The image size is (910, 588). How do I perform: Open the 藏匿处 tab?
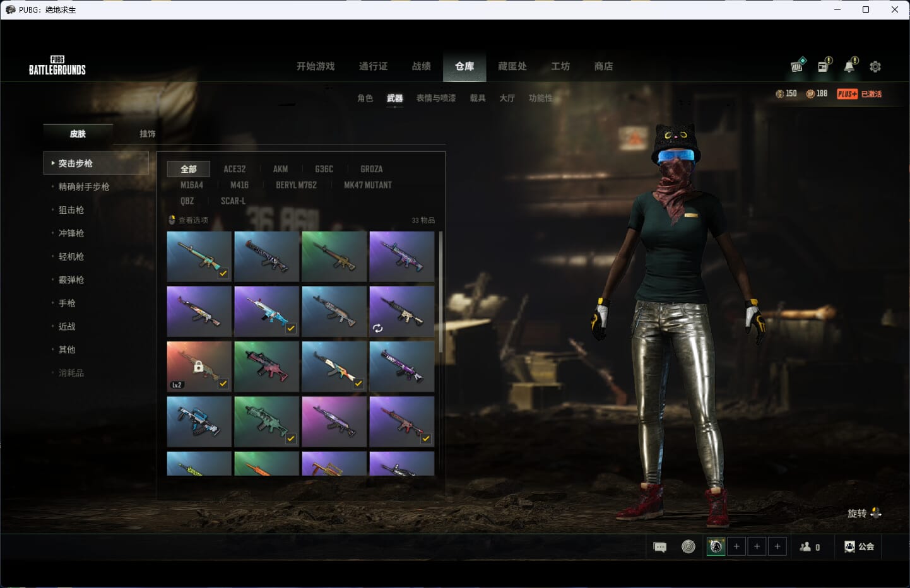pos(512,66)
